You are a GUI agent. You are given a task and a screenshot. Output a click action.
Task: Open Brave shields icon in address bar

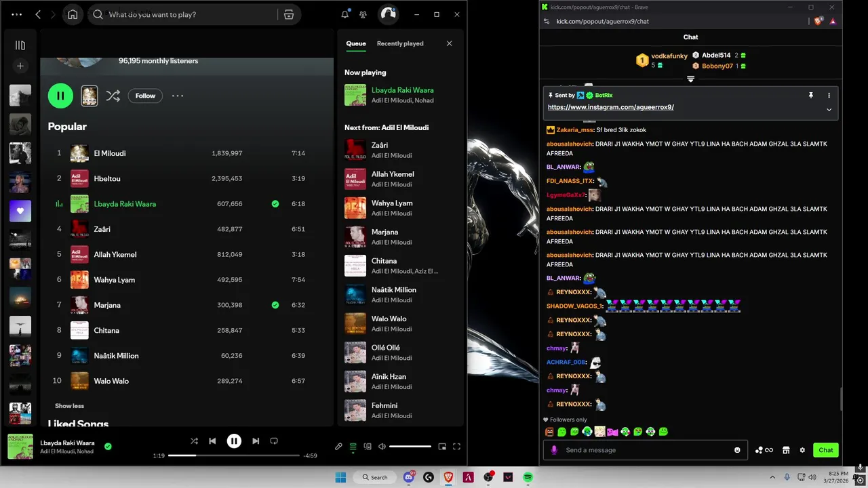pos(818,21)
